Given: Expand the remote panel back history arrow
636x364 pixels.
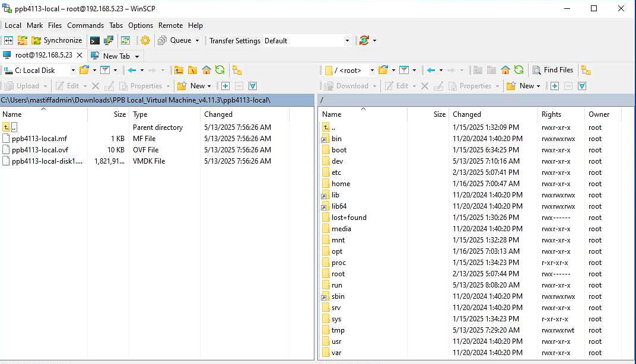Looking at the screenshot, I should (441, 70).
